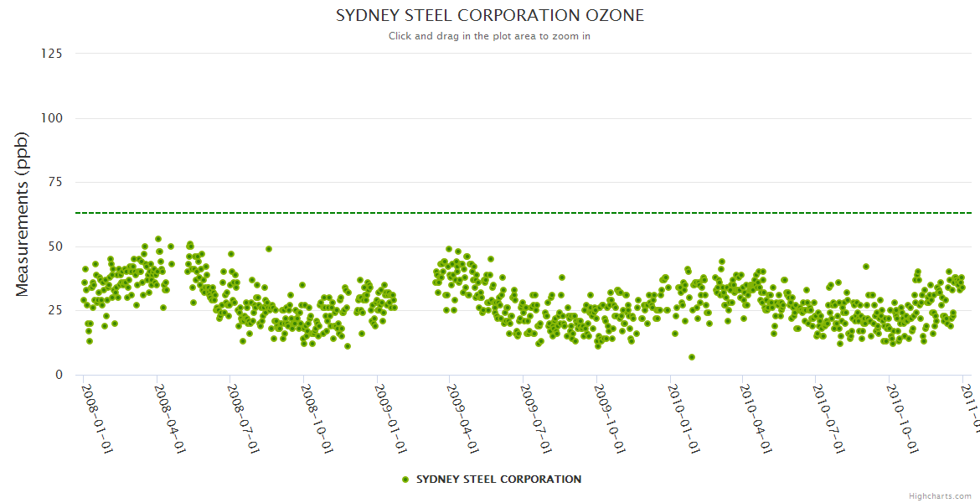Image resolution: width=980 pixels, height=503 pixels.
Task: Click the green legend marker dot
Action: point(405,480)
